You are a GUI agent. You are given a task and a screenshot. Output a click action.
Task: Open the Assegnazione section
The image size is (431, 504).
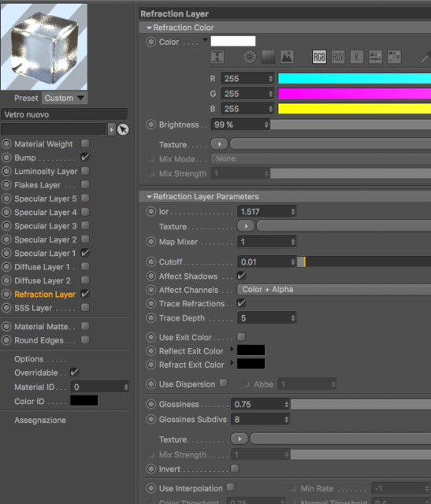40,420
